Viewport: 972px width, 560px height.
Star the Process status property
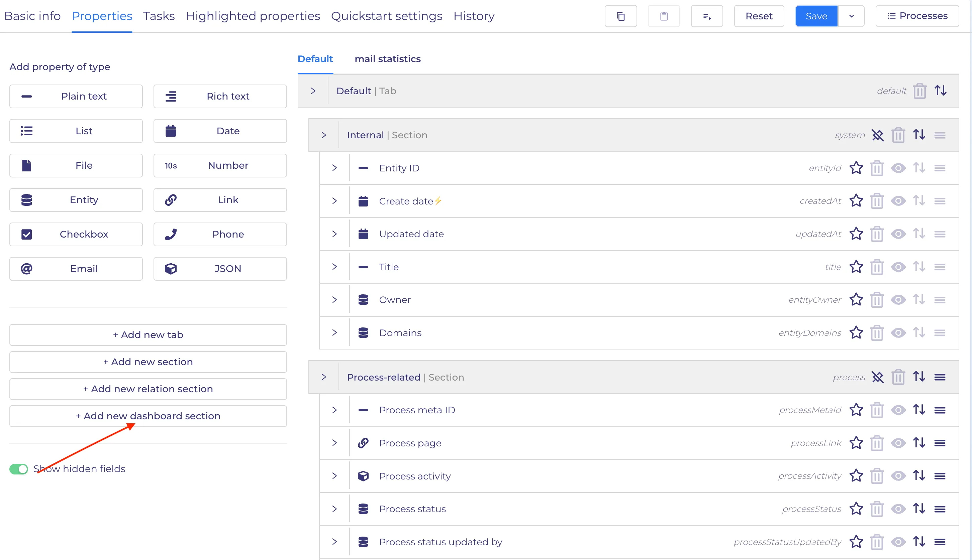coord(856,509)
